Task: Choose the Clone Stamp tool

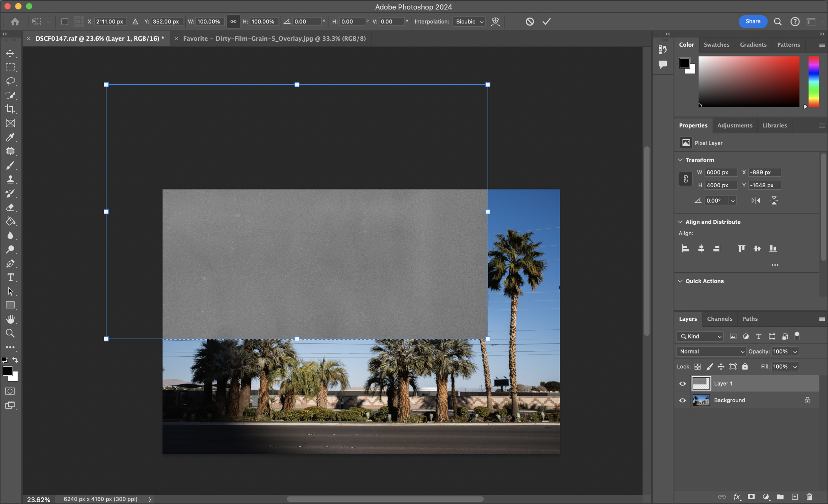Action: point(10,179)
